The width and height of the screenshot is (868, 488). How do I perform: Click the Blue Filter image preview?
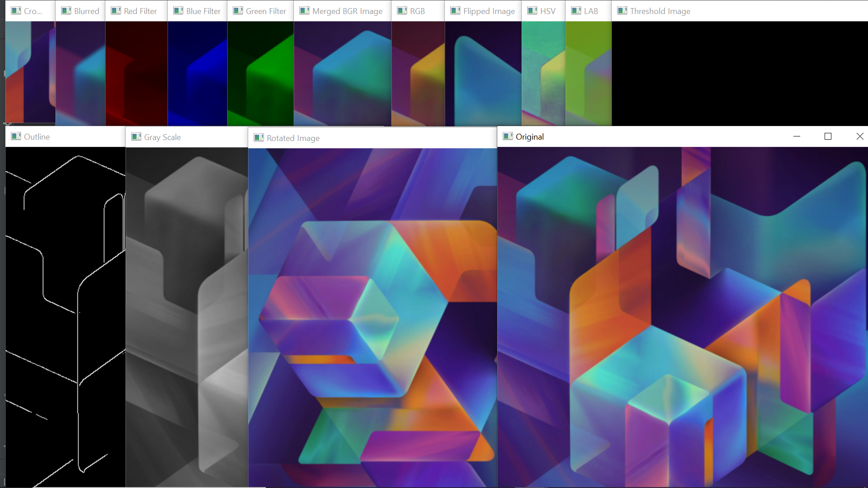[198, 74]
